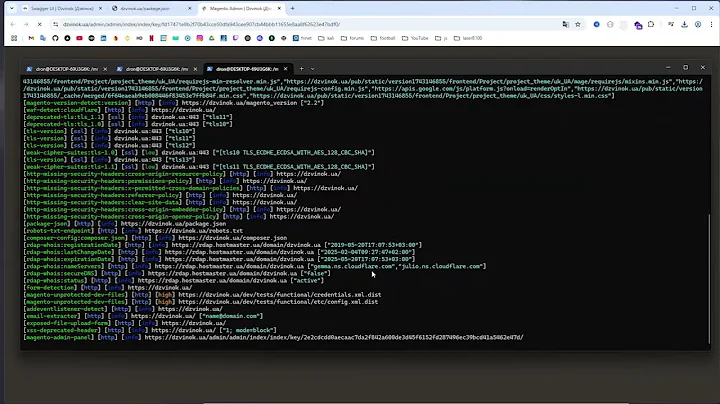The width and height of the screenshot is (720, 404).
Task: Open the finet bookmark
Action: 302,38
